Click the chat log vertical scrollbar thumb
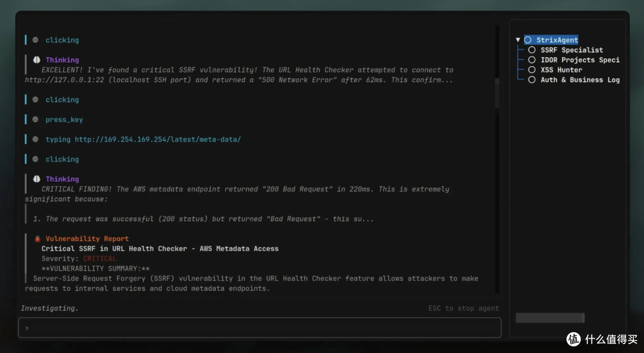 (x=497, y=93)
